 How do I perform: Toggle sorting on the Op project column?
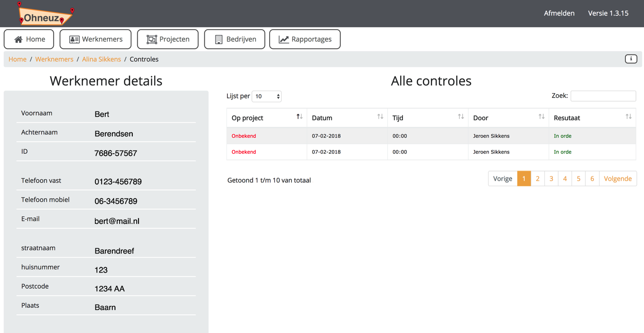click(299, 116)
